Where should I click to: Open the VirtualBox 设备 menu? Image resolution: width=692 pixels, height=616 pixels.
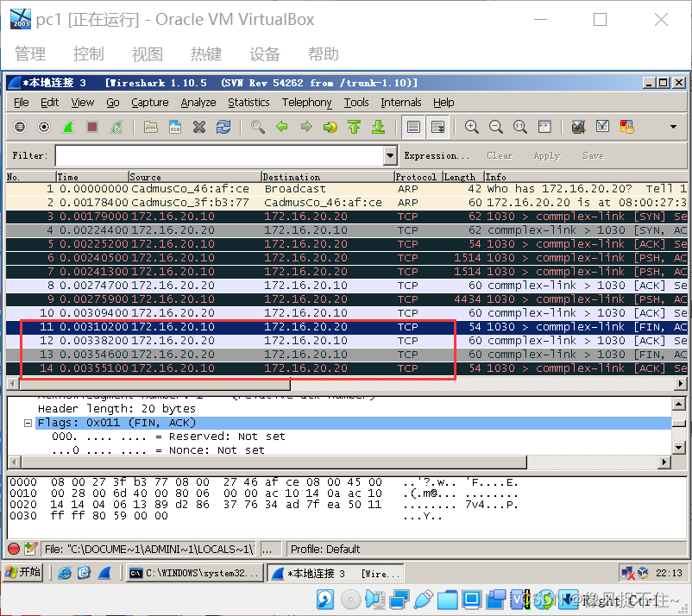pyautogui.click(x=265, y=53)
